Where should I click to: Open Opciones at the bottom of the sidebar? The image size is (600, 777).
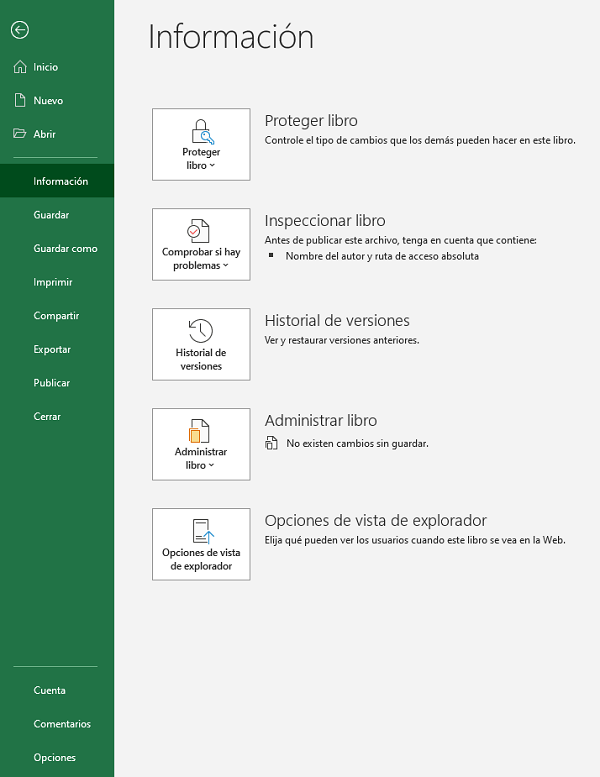tap(54, 757)
